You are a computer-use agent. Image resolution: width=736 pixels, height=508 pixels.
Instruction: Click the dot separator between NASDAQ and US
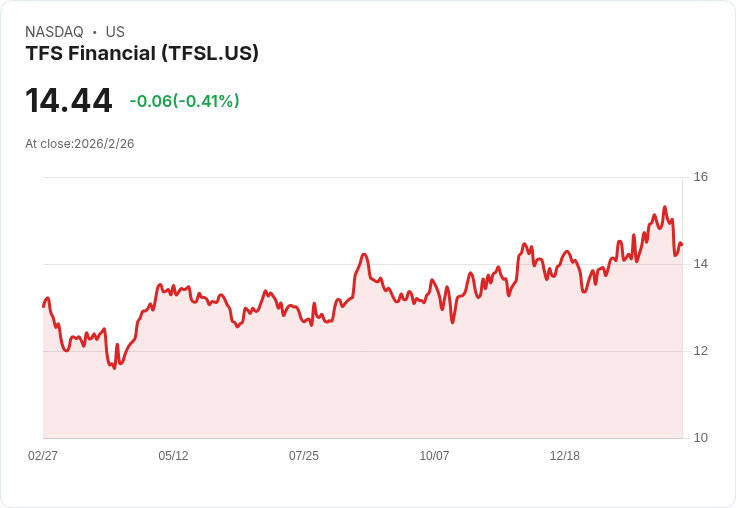tap(95, 32)
